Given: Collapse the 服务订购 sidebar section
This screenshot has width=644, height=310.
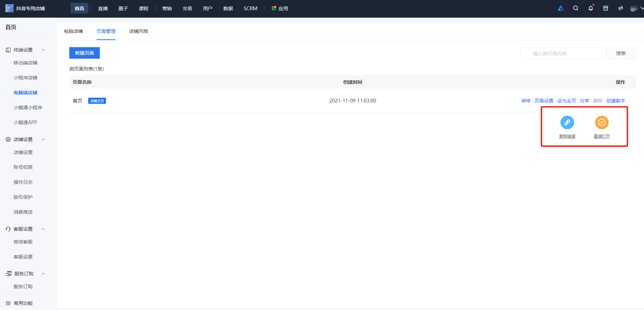Looking at the screenshot, I should point(43,274).
